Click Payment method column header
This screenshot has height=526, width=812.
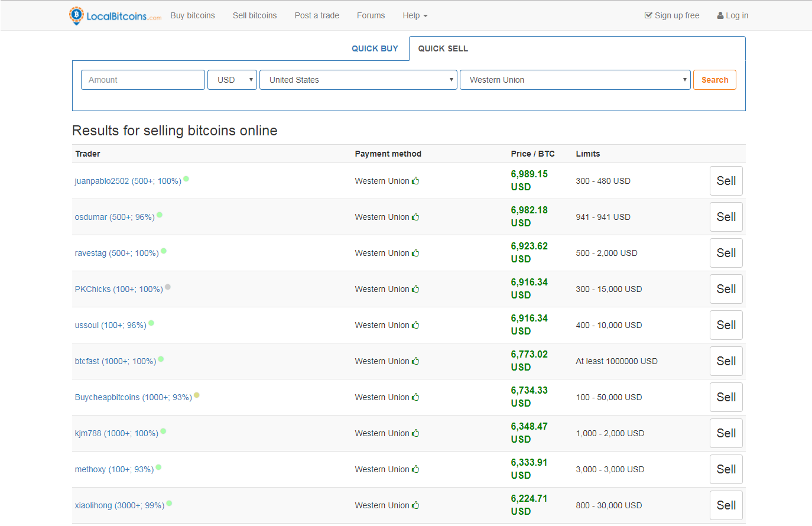[x=388, y=154]
